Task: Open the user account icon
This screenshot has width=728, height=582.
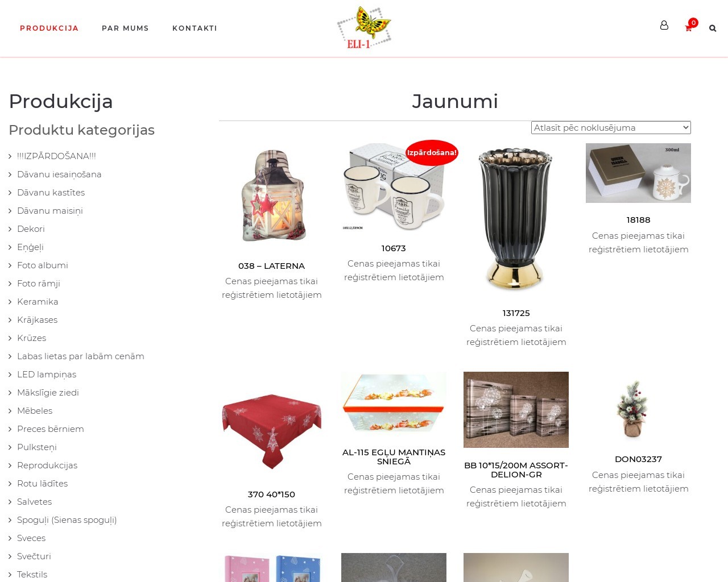Action: 664,26
